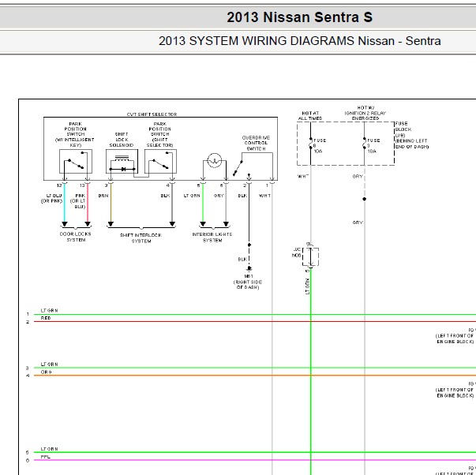This screenshot has height=475, width=476.
Task: Click "HOT W/ IGNITION 2 RELAY ENERGIZED" label
Action: (x=365, y=113)
